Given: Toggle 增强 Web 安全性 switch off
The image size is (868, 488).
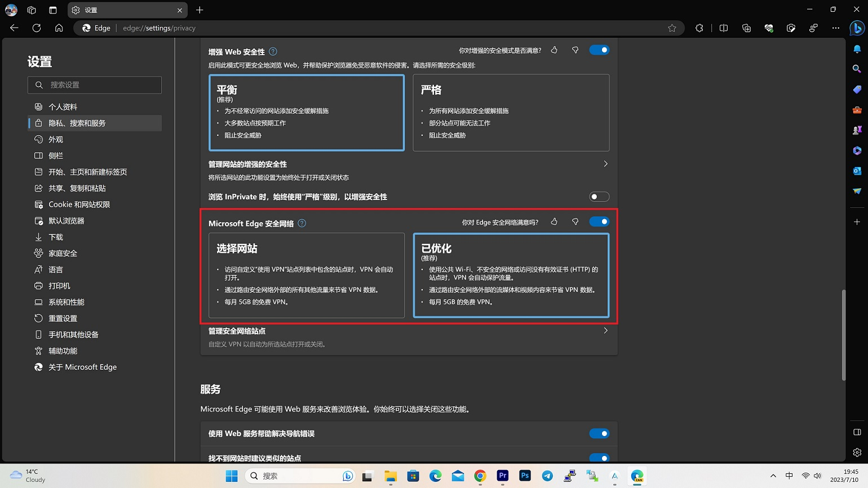Looking at the screenshot, I should click(x=599, y=50).
